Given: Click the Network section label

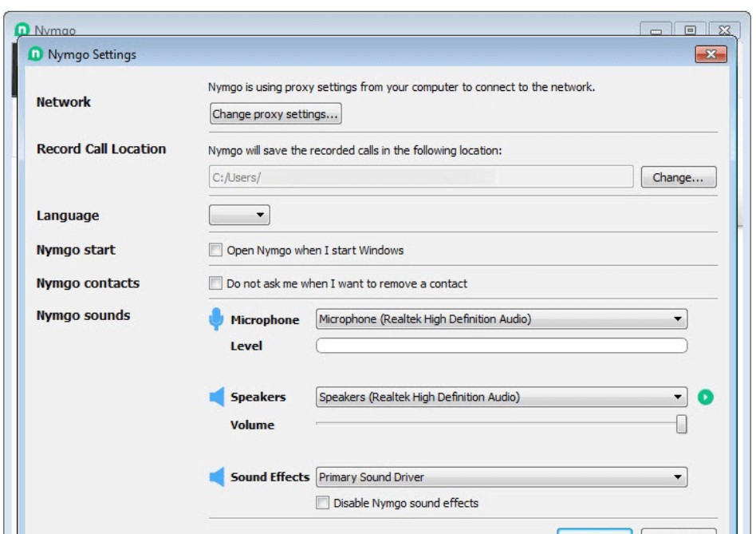Looking at the screenshot, I should click(64, 102).
